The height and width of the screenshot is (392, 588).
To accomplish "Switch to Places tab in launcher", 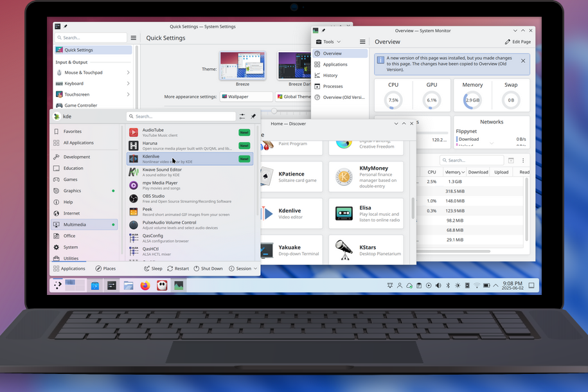I will click(105, 269).
